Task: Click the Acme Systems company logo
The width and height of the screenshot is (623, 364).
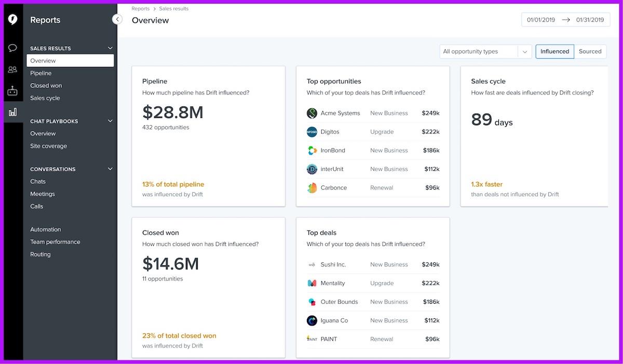Action: [312, 113]
